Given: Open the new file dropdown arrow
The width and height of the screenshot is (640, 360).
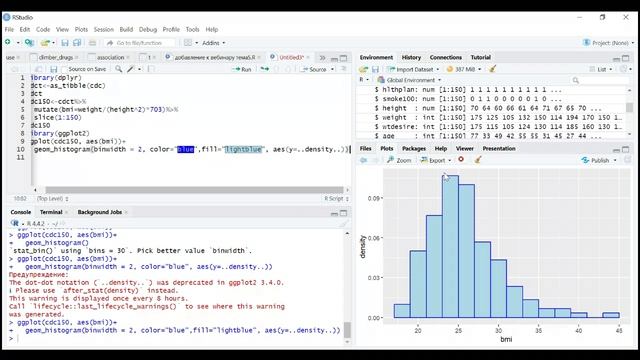Looking at the screenshot, I should coord(18,42).
